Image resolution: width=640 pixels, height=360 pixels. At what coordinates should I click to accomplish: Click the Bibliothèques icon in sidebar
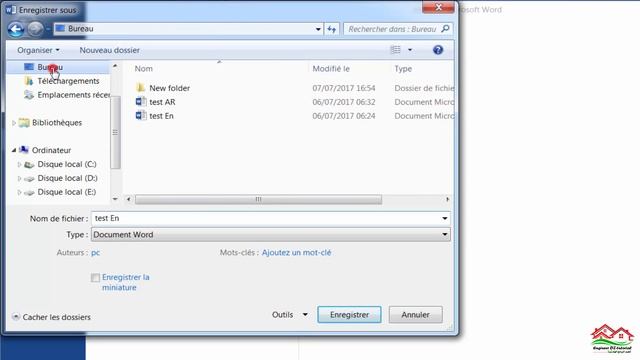24,122
